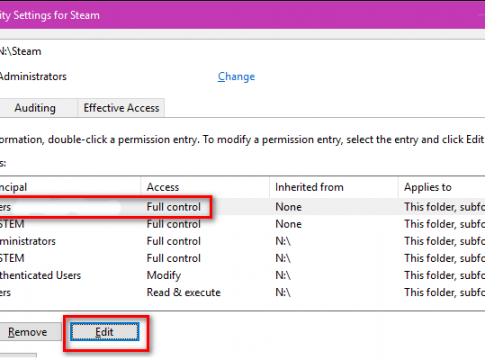This screenshot has height=360, width=485.
Task: Select the SYSTEM entry inherited from None
Action: coord(242,224)
